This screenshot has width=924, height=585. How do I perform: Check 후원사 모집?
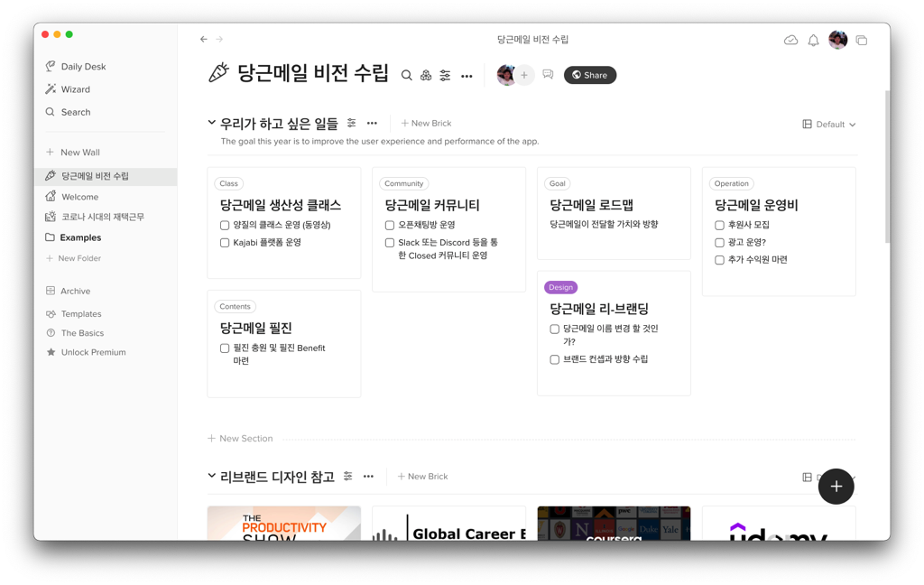[x=719, y=226]
